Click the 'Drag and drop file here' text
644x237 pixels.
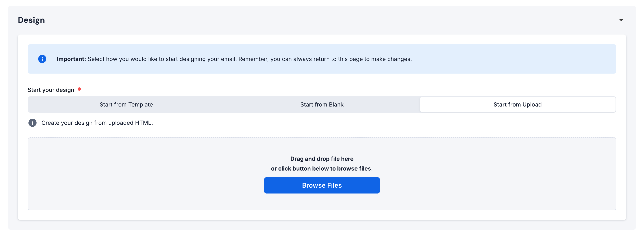click(322, 159)
